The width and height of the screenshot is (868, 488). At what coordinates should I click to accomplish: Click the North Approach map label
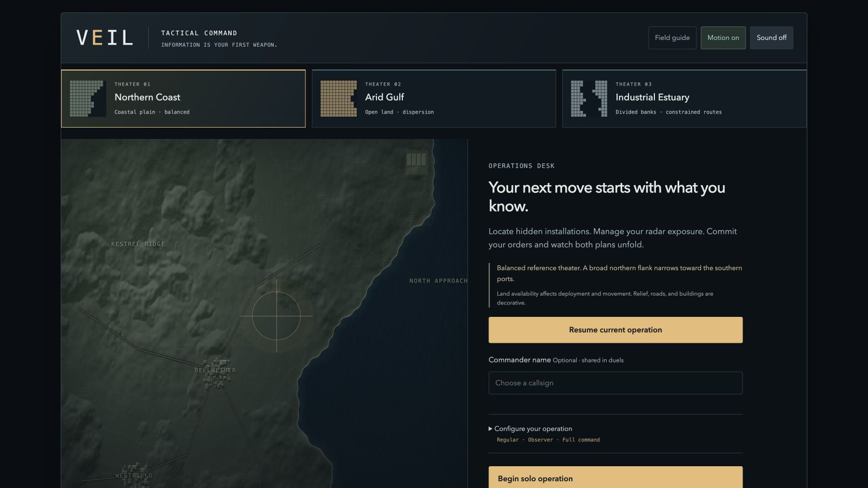click(x=438, y=281)
